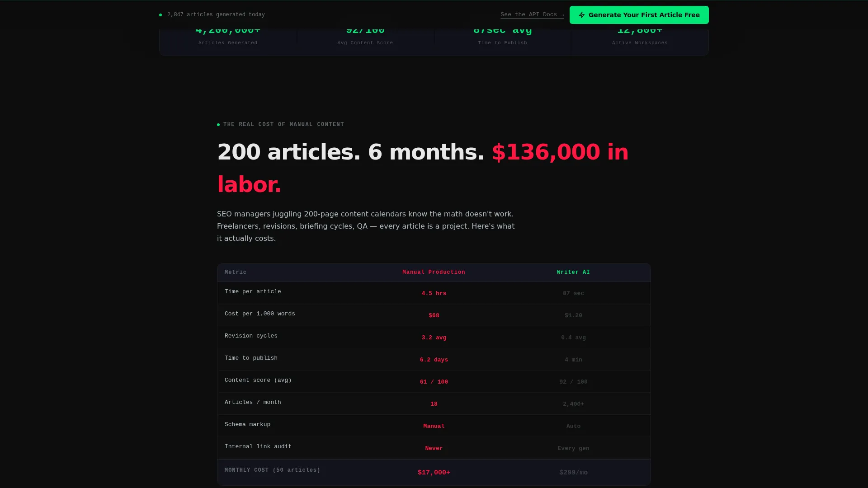Click Generate Your First Article Free button
Viewport: 868px width, 488px height.
(x=639, y=15)
